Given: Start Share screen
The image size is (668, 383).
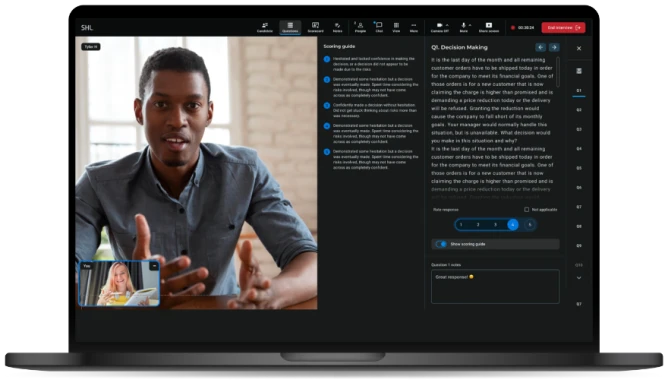Looking at the screenshot, I should [x=489, y=28].
